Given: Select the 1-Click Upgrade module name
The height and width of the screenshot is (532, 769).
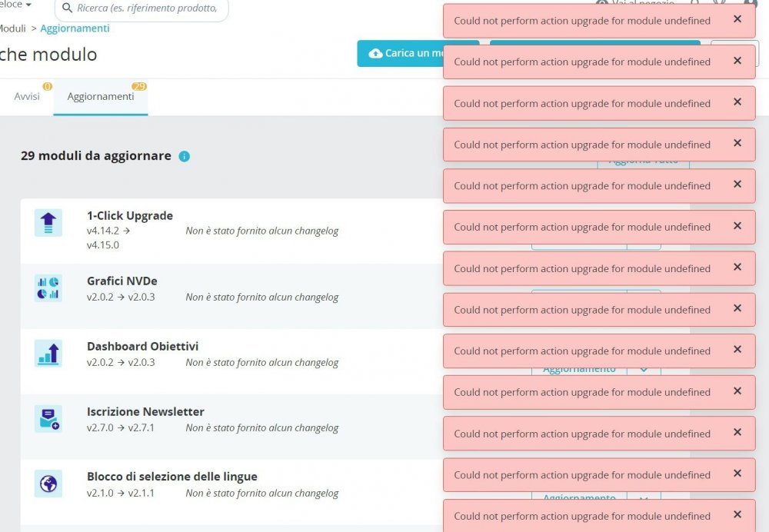Looking at the screenshot, I should [130, 216].
